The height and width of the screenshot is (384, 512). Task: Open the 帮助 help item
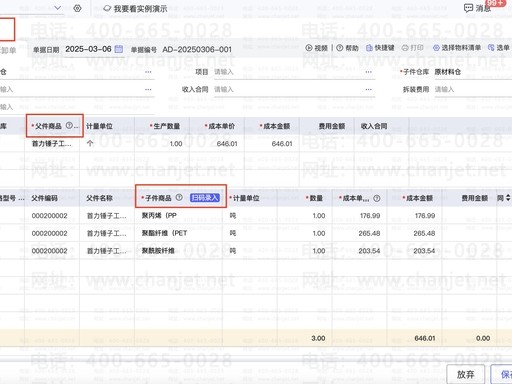(347, 48)
